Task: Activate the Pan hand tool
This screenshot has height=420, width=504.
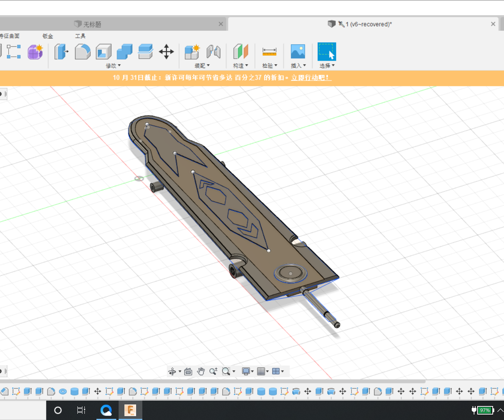Action: pos(201,371)
